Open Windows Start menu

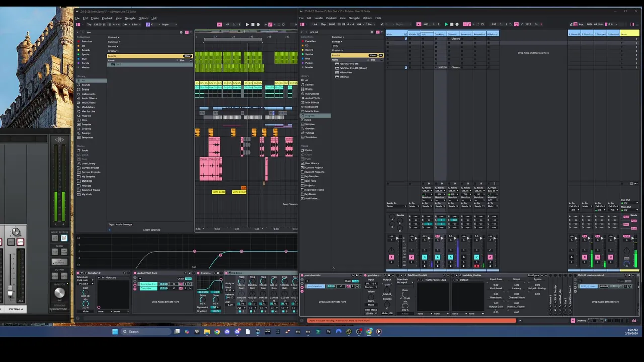(x=115, y=331)
